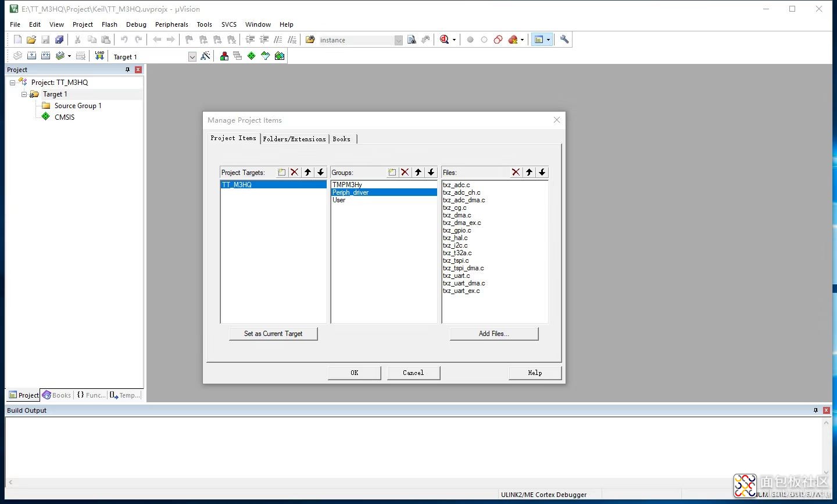Toggle the project window view icon
Viewport: 837px width, 504px height.
539,40
